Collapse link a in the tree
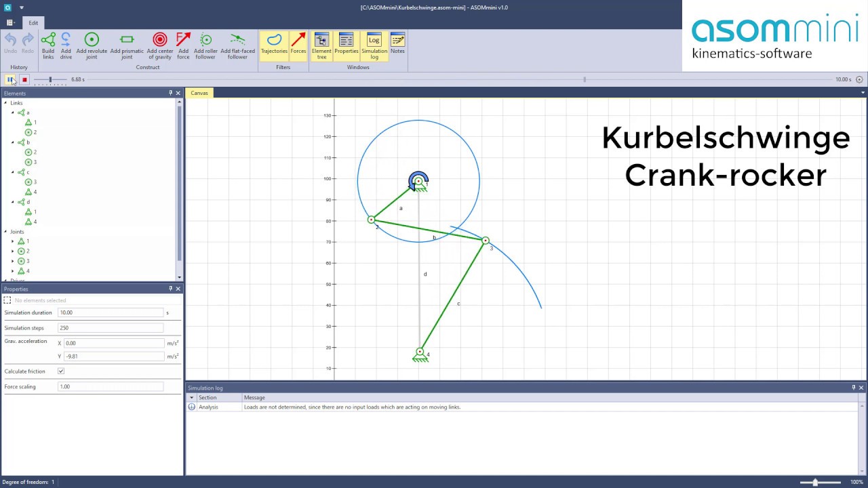This screenshot has height=488, width=868. point(13,113)
